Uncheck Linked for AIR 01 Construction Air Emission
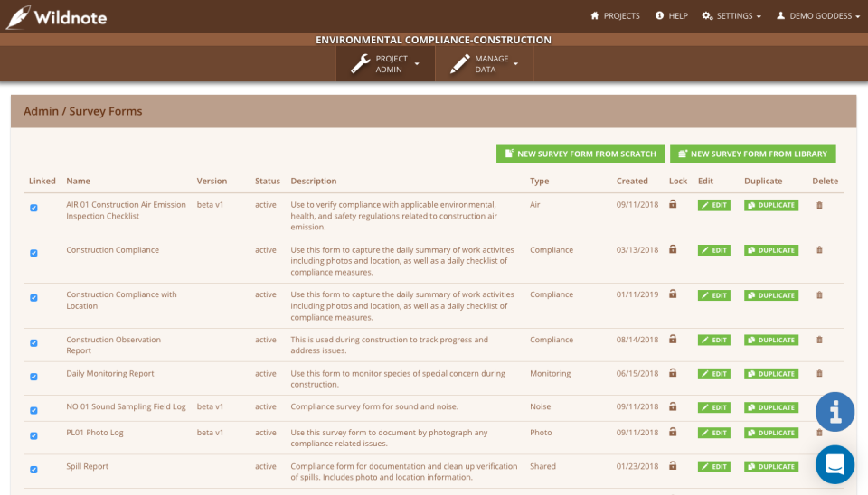 click(x=33, y=208)
